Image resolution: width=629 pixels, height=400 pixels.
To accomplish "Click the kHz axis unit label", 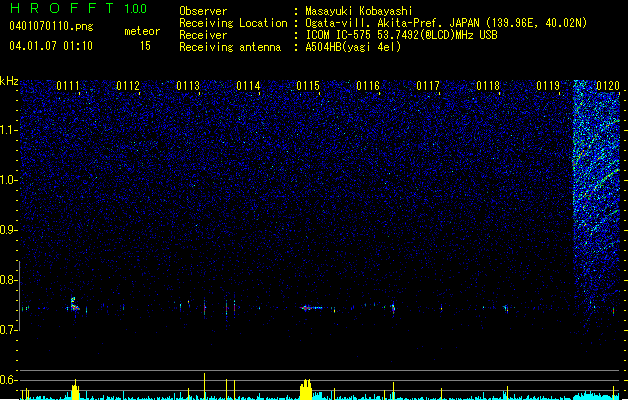I will click(x=9, y=81).
